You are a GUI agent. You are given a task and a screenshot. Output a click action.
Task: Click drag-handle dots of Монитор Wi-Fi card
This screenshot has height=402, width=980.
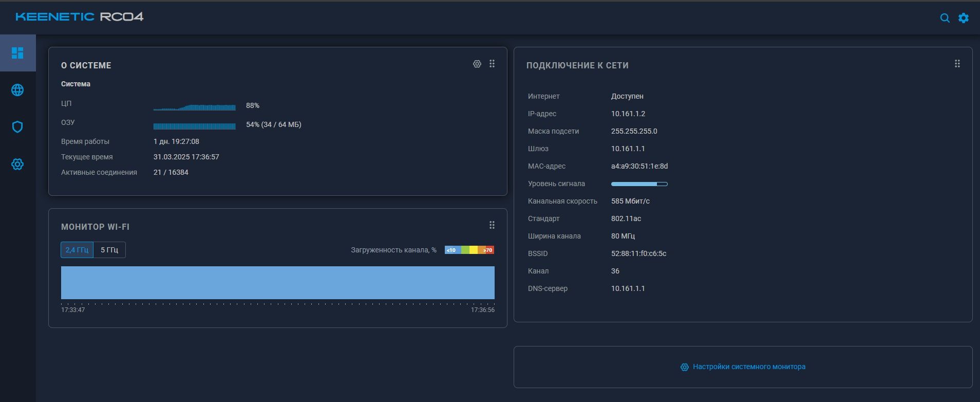tap(492, 225)
